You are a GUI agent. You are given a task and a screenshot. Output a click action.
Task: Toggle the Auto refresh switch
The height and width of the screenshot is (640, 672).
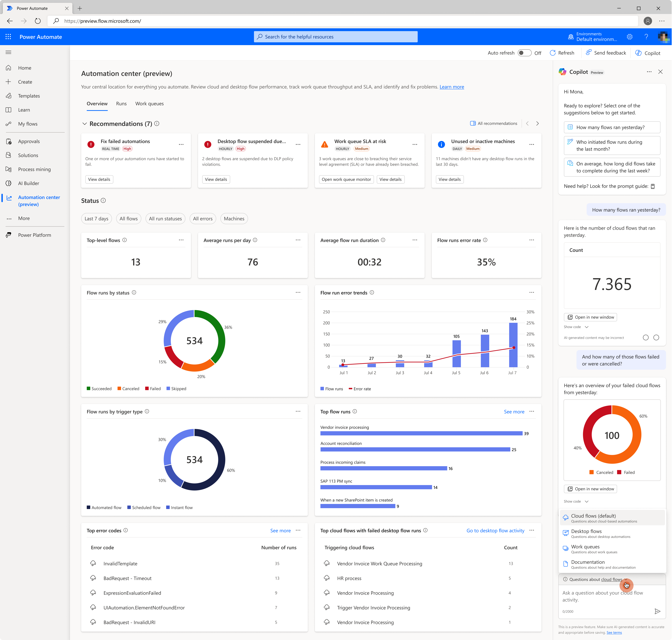pyautogui.click(x=524, y=53)
